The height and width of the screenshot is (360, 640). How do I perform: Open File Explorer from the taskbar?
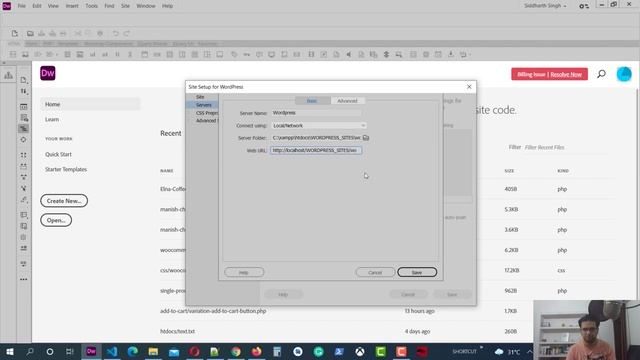tap(153, 351)
